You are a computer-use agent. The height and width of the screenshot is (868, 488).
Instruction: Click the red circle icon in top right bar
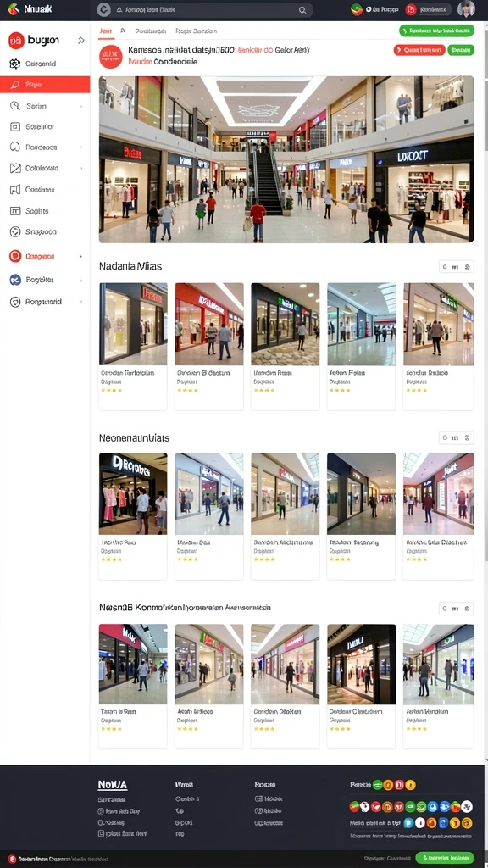pyautogui.click(x=411, y=9)
